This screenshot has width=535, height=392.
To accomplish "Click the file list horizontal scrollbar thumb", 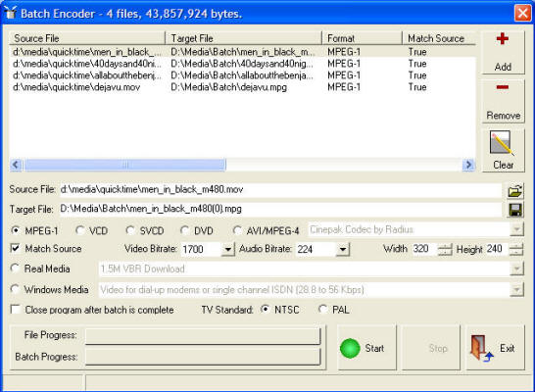I will click(124, 165).
